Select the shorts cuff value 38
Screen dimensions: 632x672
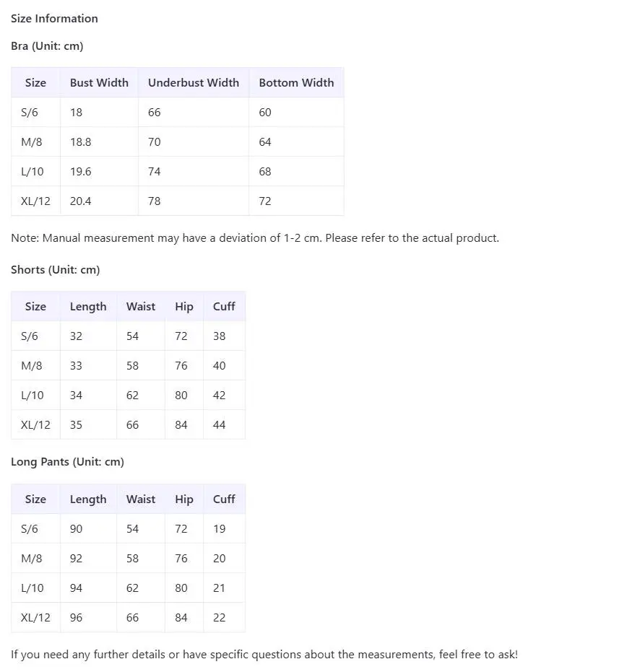click(220, 336)
